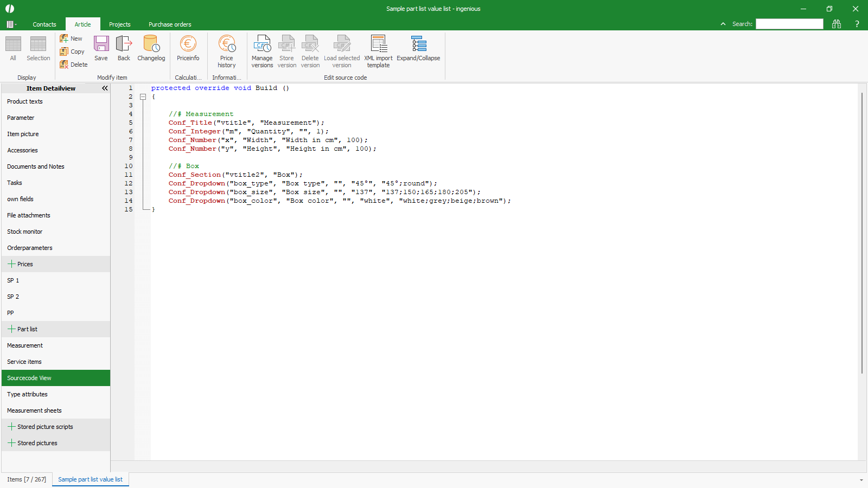
Task: Expand the Part list section
Action: (11, 329)
